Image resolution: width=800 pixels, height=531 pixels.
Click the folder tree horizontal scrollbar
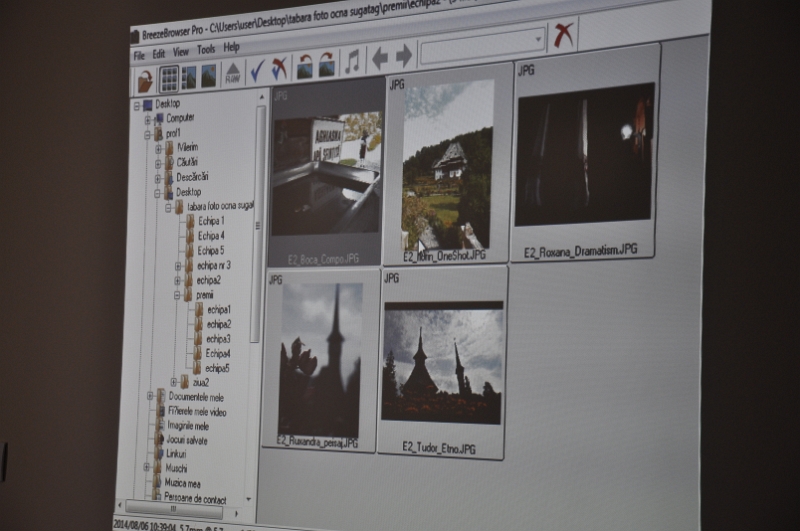pos(185,506)
